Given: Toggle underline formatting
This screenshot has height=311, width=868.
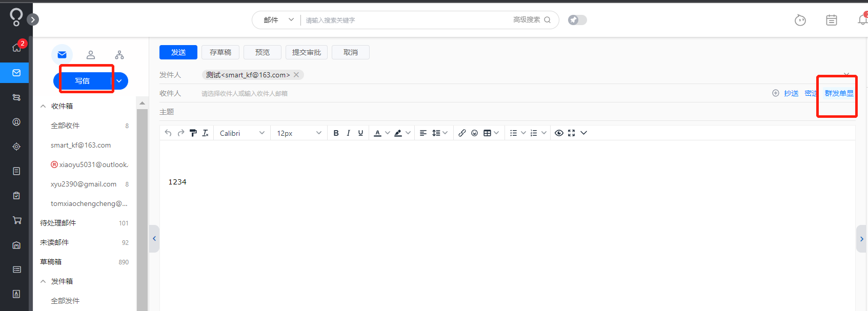Looking at the screenshot, I should coord(360,133).
